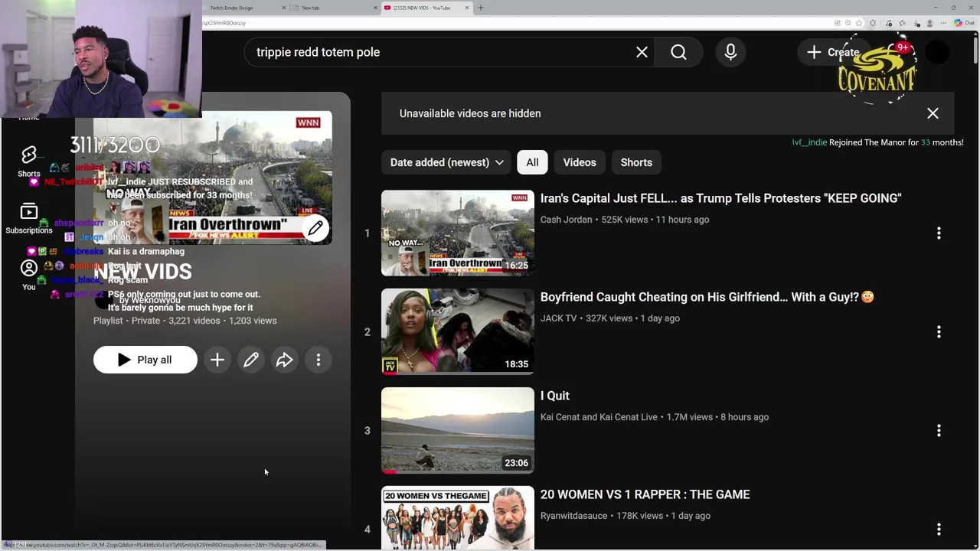Open the title "Iran's Capital Just FELL..." video link
This screenshot has height=551, width=980.
pyautogui.click(x=720, y=198)
